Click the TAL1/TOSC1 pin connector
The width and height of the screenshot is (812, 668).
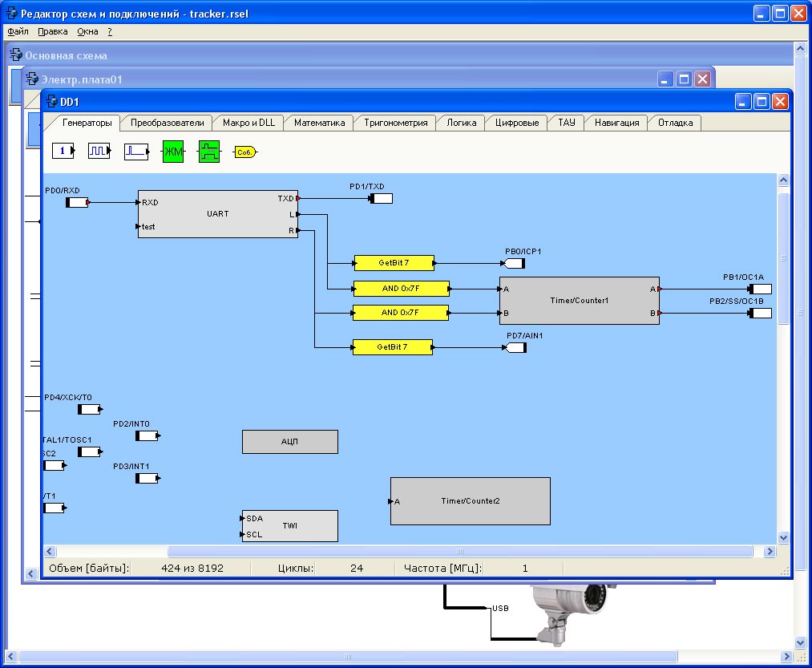[x=90, y=452]
